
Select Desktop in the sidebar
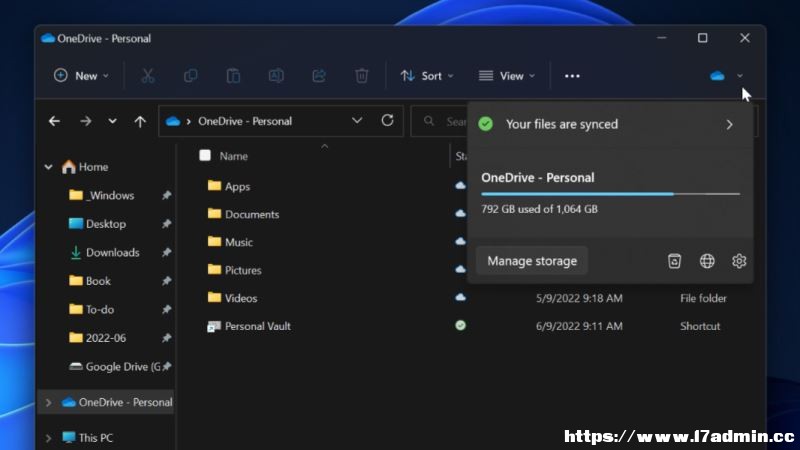click(106, 224)
